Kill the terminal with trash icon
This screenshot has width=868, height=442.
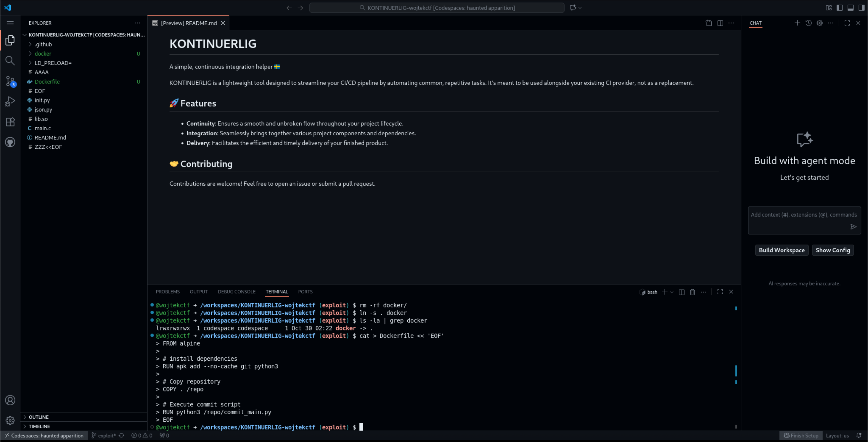[692, 292]
